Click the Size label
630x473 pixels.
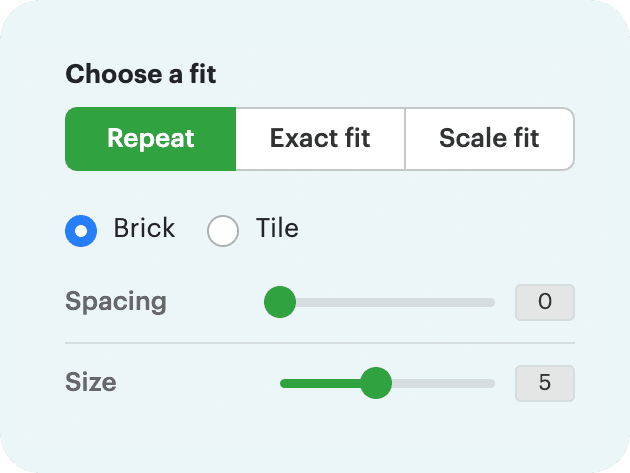coord(91,382)
